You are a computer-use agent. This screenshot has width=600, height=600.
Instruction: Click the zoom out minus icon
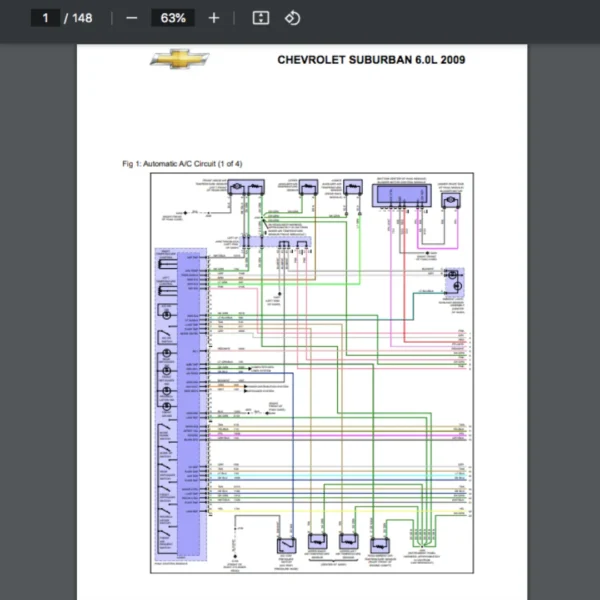(x=131, y=18)
